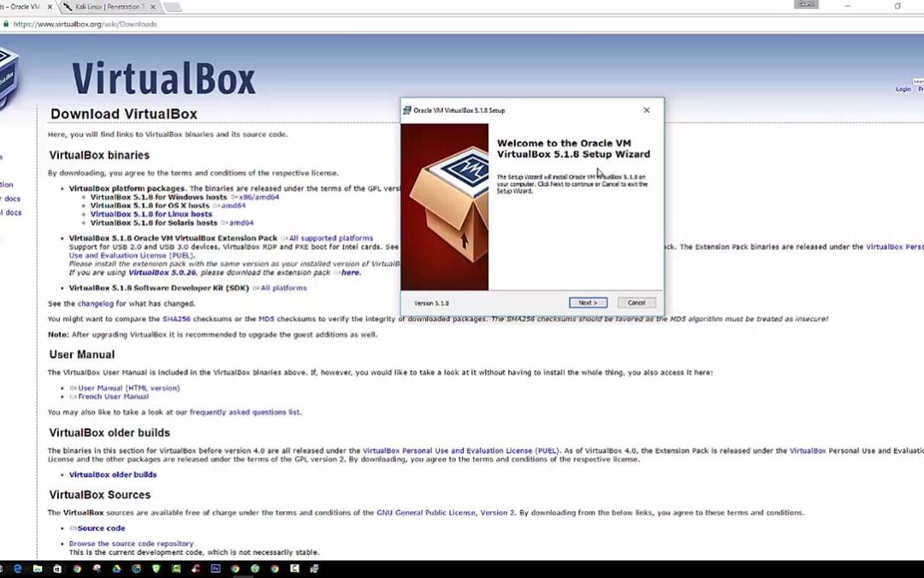Open Google Drive from the taskbar

116,568
